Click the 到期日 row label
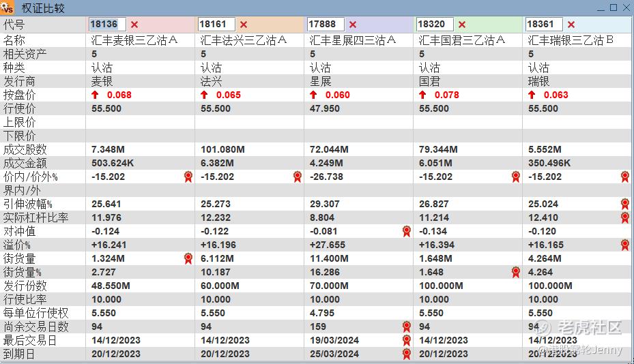 click(x=19, y=354)
